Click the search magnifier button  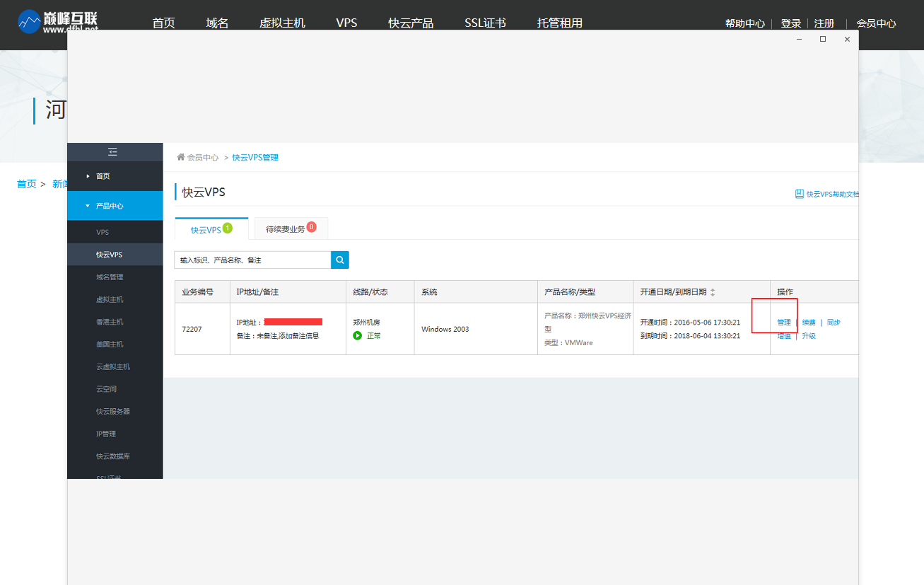click(x=340, y=260)
